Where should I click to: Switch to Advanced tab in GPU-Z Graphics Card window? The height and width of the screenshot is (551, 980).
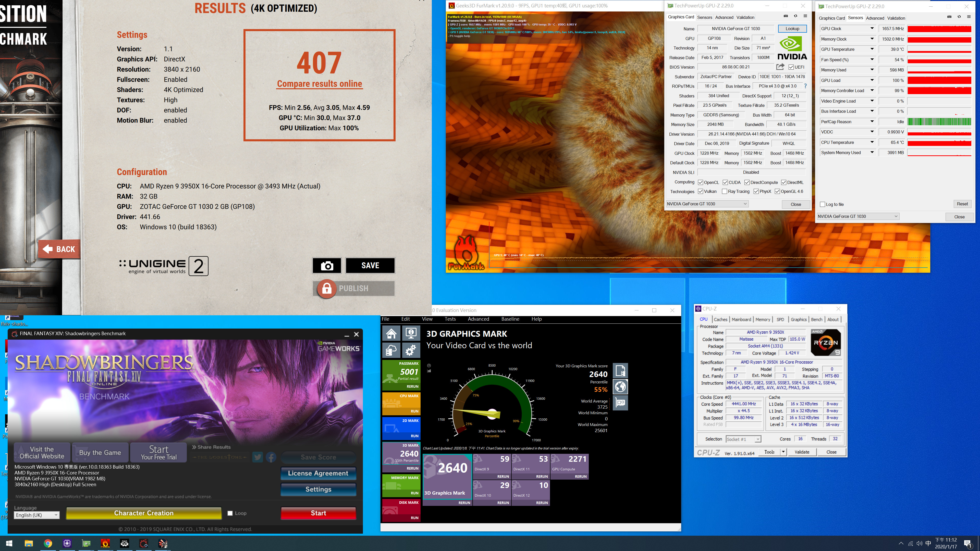pos(724,17)
